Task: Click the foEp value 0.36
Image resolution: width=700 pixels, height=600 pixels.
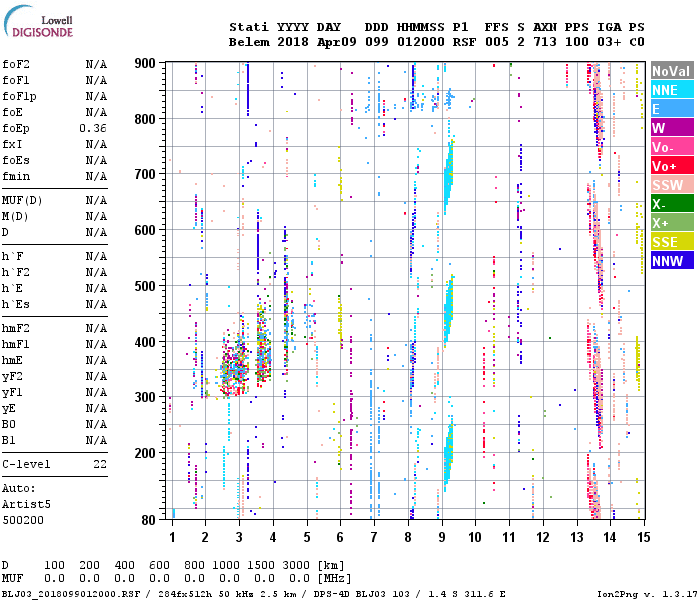Action: click(93, 129)
